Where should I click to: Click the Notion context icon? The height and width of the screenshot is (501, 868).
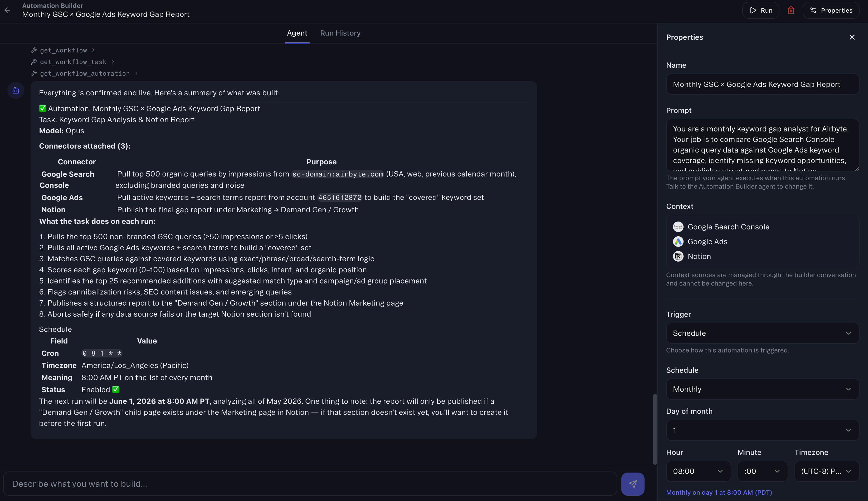[x=678, y=256]
